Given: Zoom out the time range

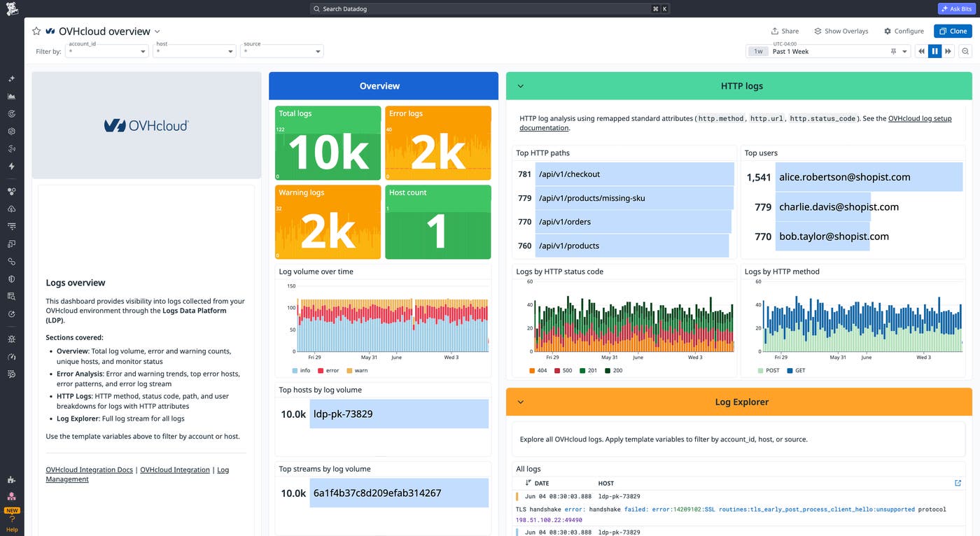Looking at the screenshot, I should click(965, 51).
